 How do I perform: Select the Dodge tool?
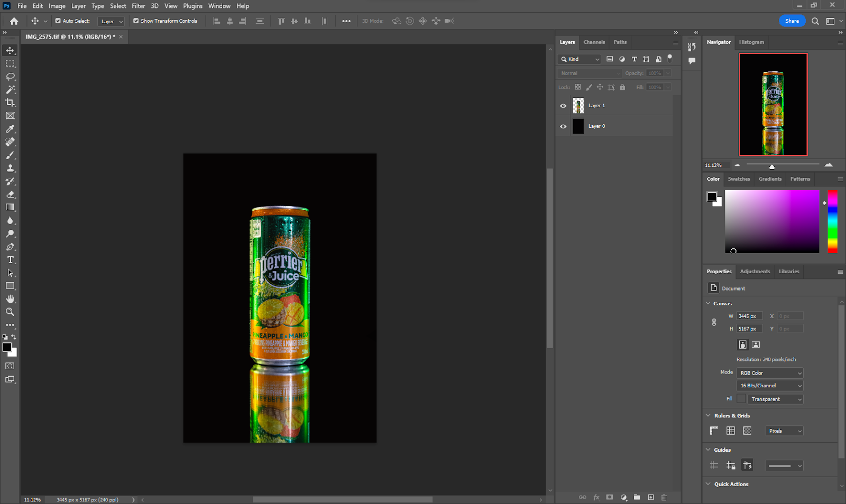(x=10, y=234)
